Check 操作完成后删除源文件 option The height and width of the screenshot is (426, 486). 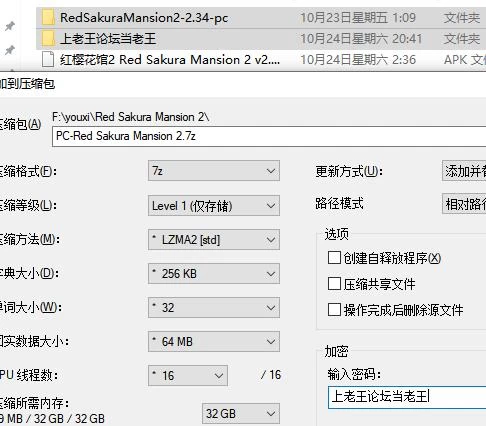point(334,310)
